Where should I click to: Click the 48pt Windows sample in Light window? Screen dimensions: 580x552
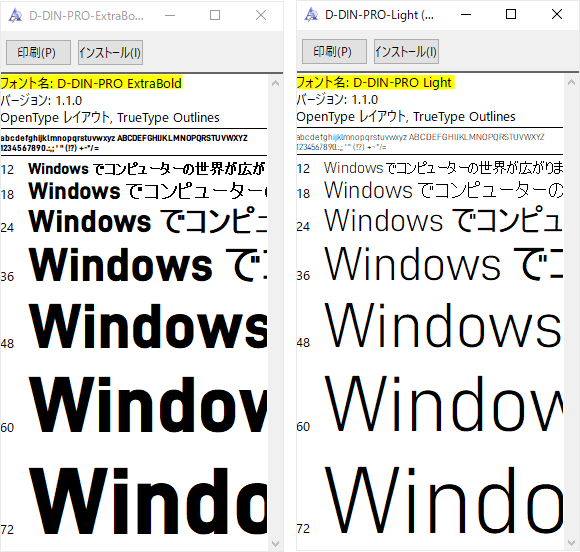coord(443,325)
